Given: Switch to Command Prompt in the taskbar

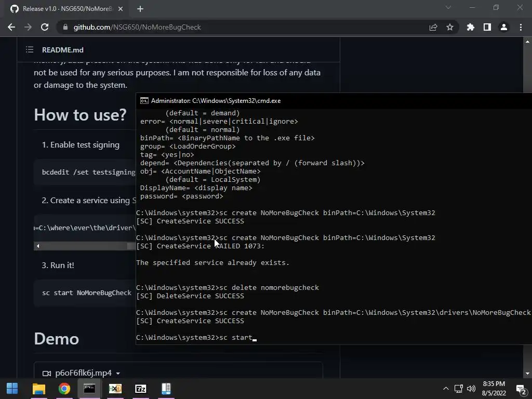Looking at the screenshot, I should point(89,389).
